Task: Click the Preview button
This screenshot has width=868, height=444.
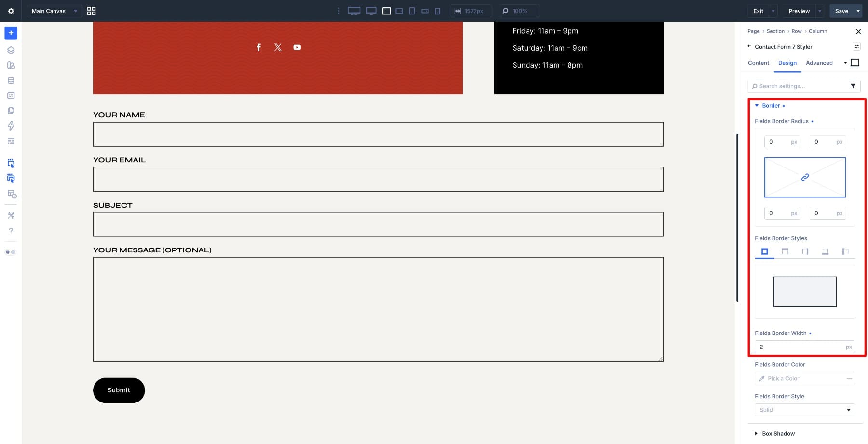Action: pyautogui.click(x=799, y=11)
